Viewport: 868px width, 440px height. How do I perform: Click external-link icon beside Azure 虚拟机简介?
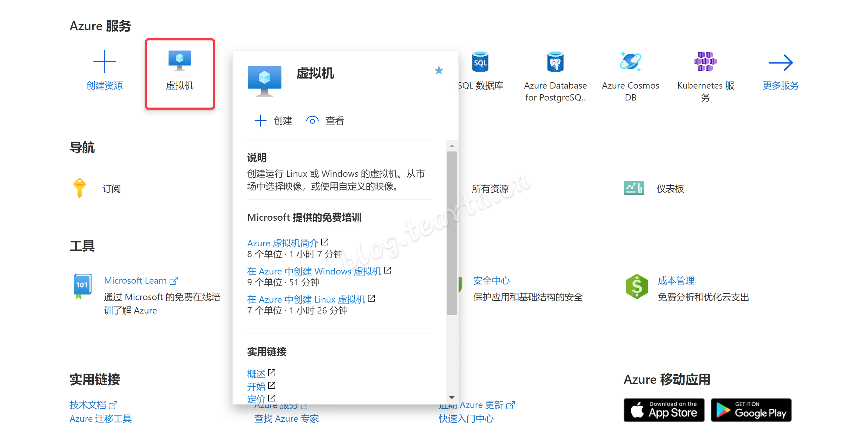tap(325, 242)
